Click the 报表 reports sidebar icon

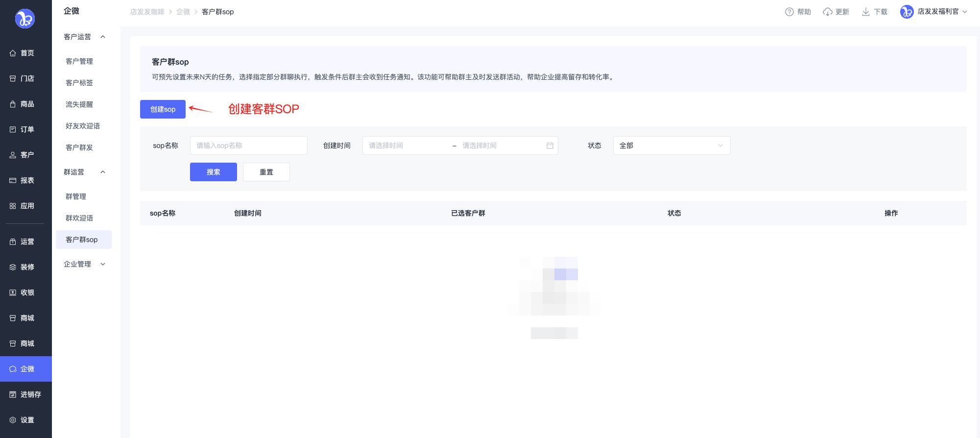coord(13,180)
